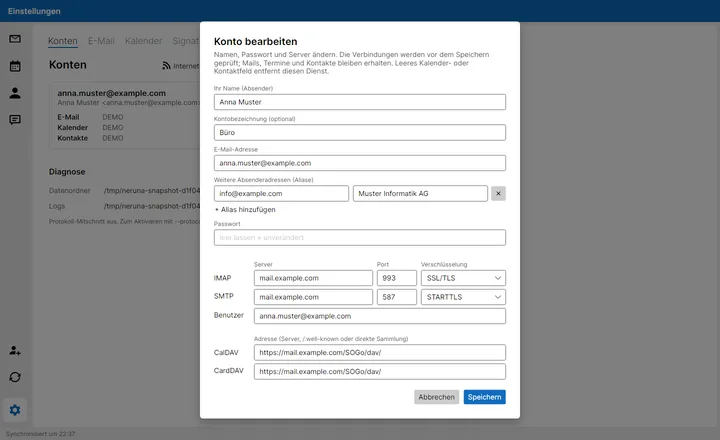
Task: Click the IMAP port field 993
Action: [397, 278]
